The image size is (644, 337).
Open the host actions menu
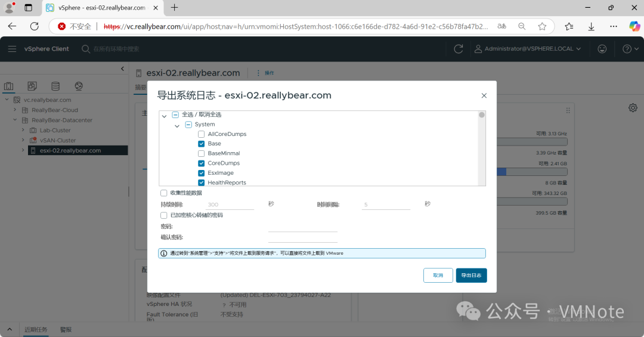pyautogui.click(x=265, y=73)
